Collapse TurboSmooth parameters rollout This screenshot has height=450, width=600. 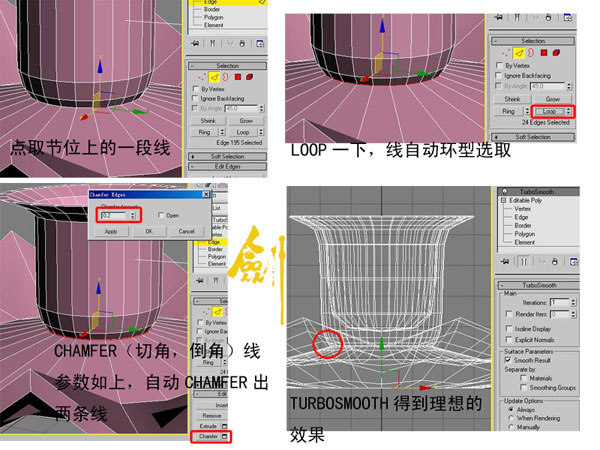pyautogui.click(x=539, y=285)
